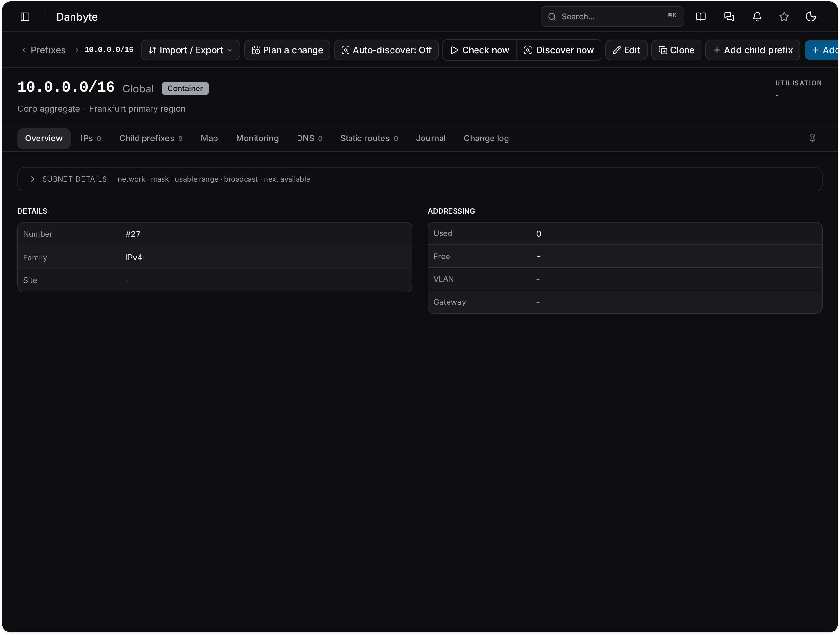Select the DNS tab
The width and height of the screenshot is (840, 635).
pos(309,138)
